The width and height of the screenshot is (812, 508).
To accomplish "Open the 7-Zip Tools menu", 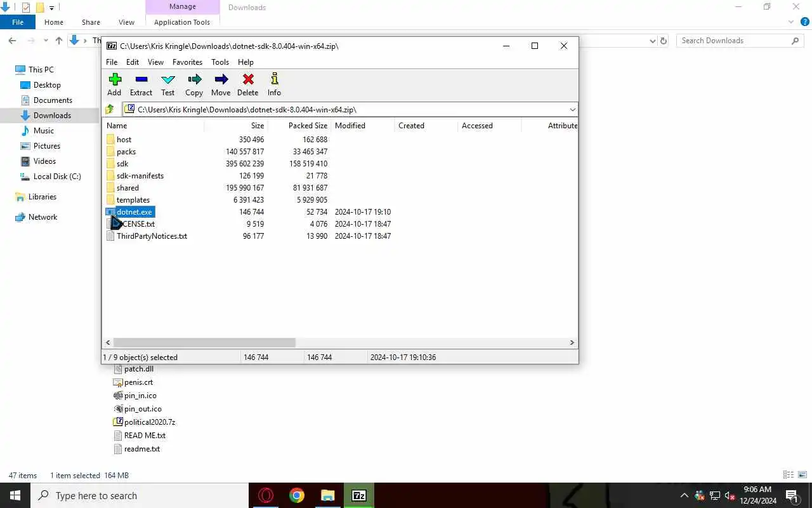I will 220,62.
